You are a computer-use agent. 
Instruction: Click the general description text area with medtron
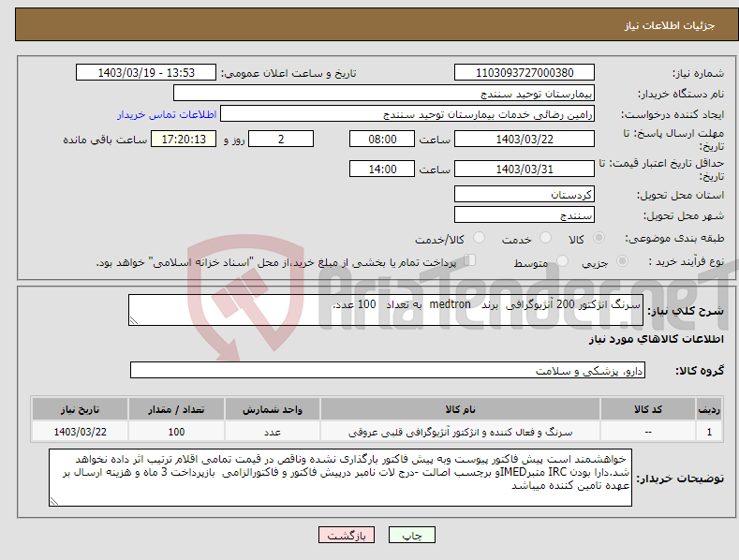(386, 310)
